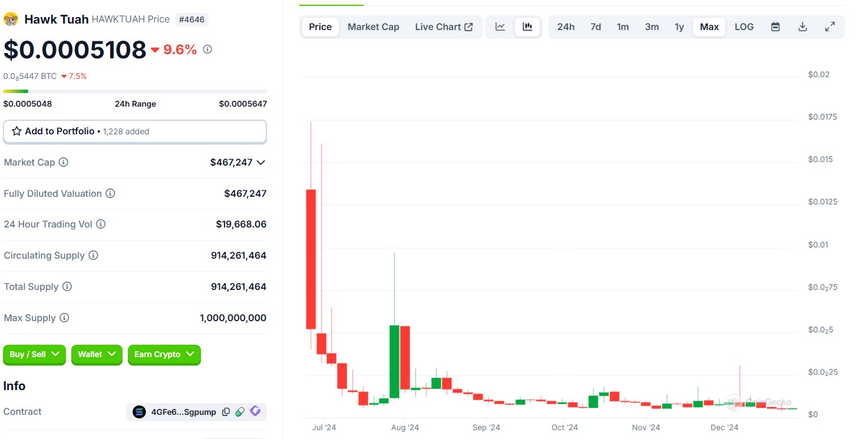Image resolution: width=868 pixels, height=439 pixels.
Task: Open Live Chart external link
Action: coord(444,27)
